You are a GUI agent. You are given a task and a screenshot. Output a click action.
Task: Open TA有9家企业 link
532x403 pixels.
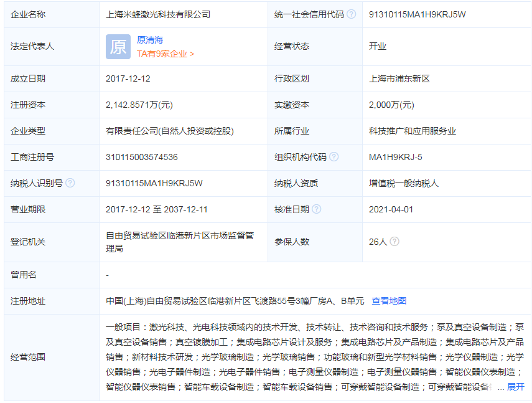[x=166, y=54]
